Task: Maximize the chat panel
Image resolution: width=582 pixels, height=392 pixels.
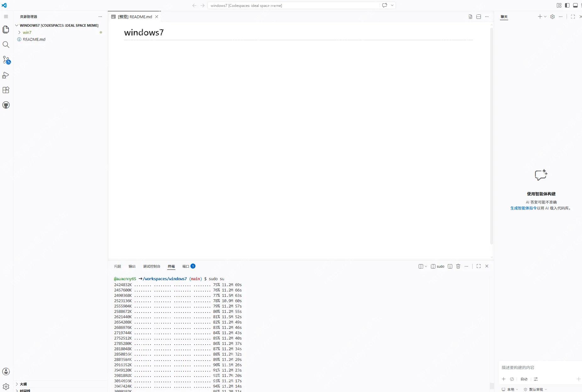Action: coord(573,17)
